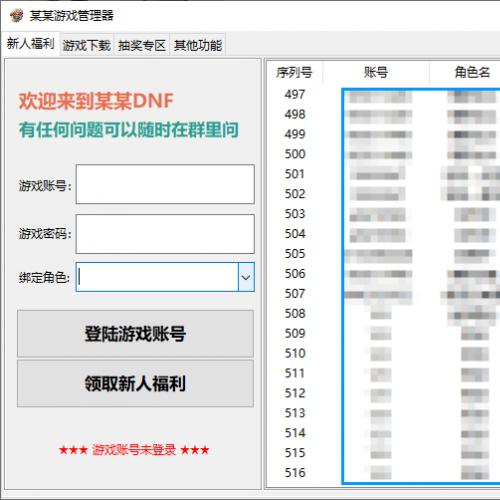Select the last visible row 516

pos(383,473)
